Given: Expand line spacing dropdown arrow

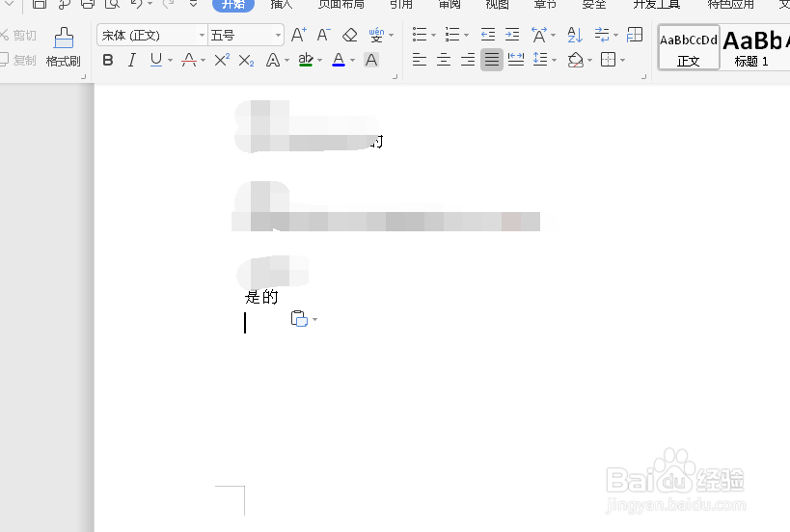Looking at the screenshot, I should pyautogui.click(x=555, y=61).
